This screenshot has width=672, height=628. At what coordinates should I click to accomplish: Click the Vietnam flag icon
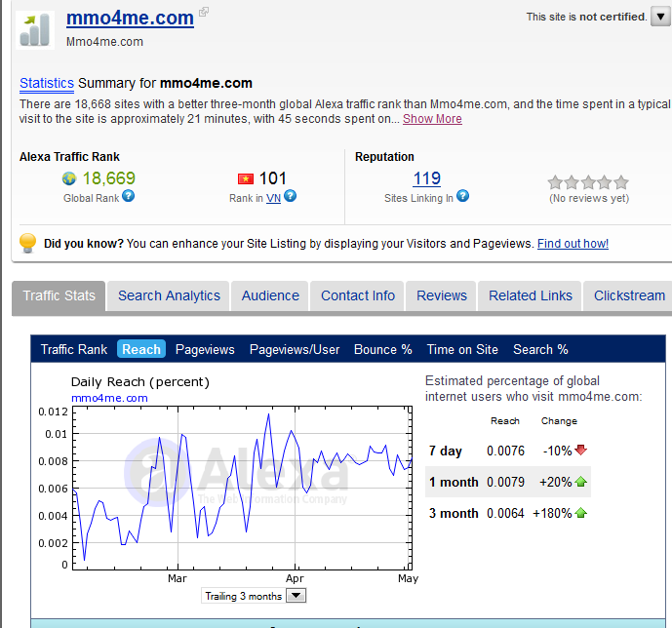(x=245, y=178)
